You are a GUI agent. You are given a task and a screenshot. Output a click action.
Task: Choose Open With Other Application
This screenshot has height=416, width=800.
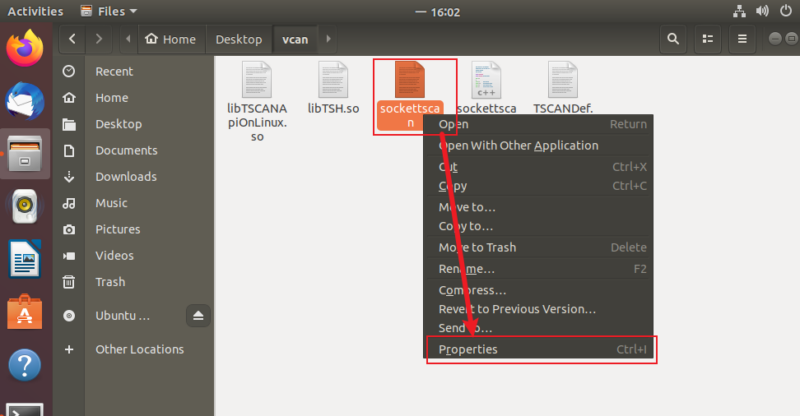coord(518,145)
